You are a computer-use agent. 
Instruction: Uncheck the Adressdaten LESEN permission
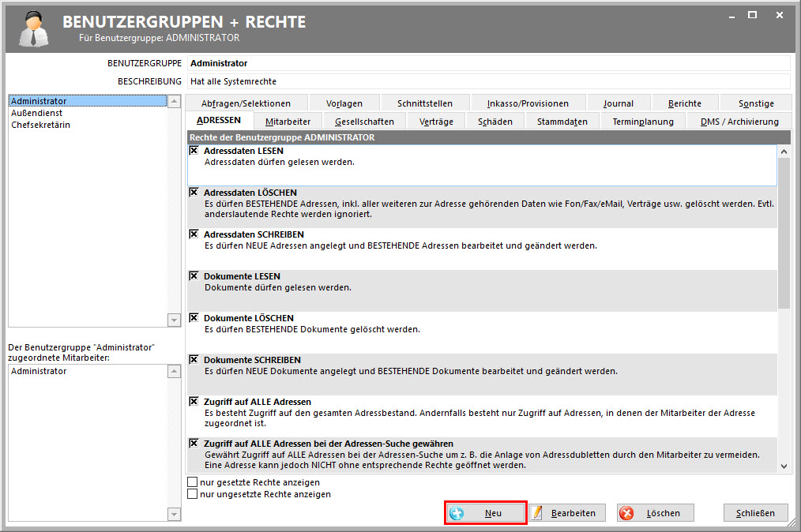pyautogui.click(x=194, y=151)
